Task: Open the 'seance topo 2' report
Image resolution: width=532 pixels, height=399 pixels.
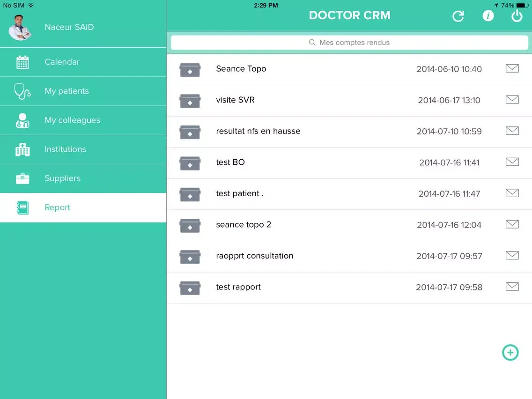Action: (x=244, y=225)
